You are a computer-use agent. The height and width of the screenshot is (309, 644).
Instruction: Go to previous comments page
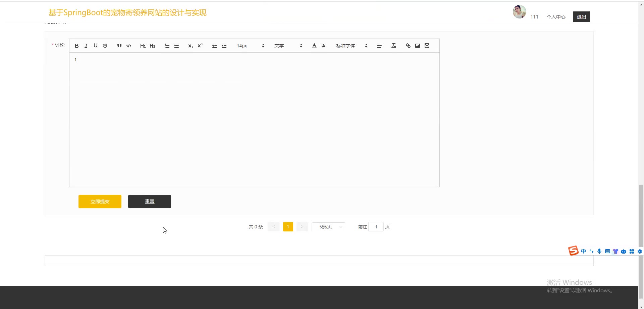pos(274,227)
